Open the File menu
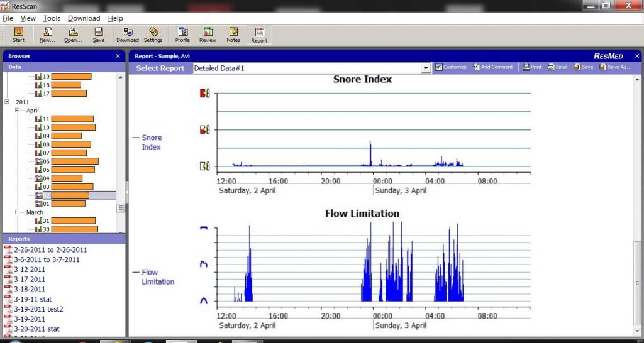644x343 pixels. pyautogui.click(x=8, y=18)
